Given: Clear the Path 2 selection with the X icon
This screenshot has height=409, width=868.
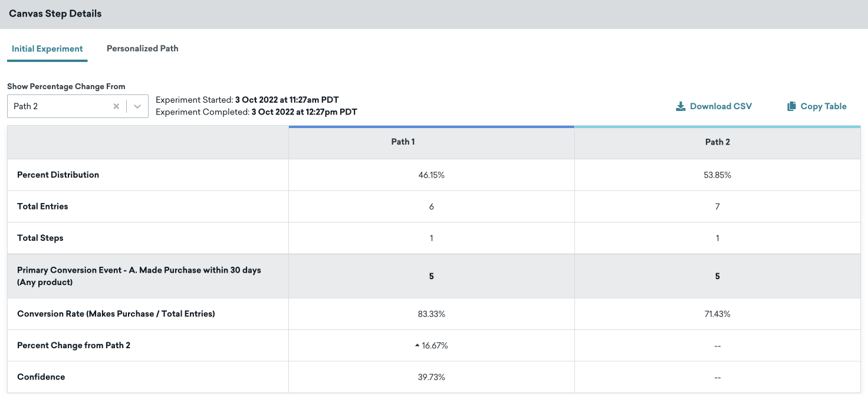Looking at the screenshot, I should tap(116, 106).
